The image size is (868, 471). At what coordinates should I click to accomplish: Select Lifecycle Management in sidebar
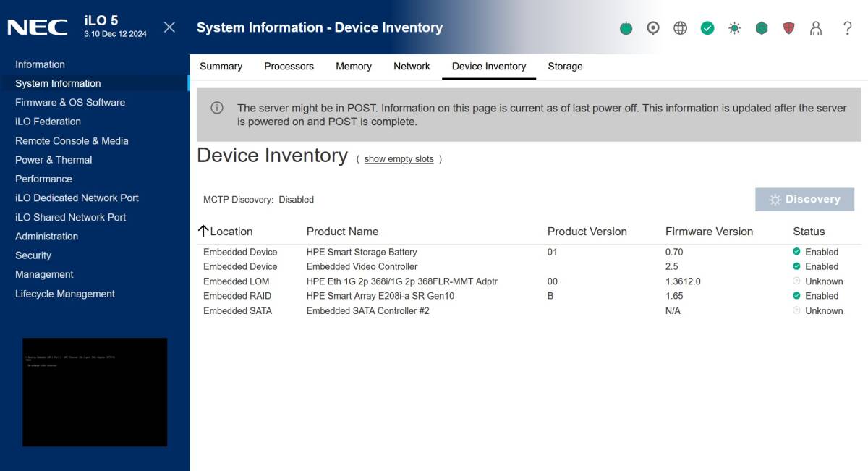point(65,294)
